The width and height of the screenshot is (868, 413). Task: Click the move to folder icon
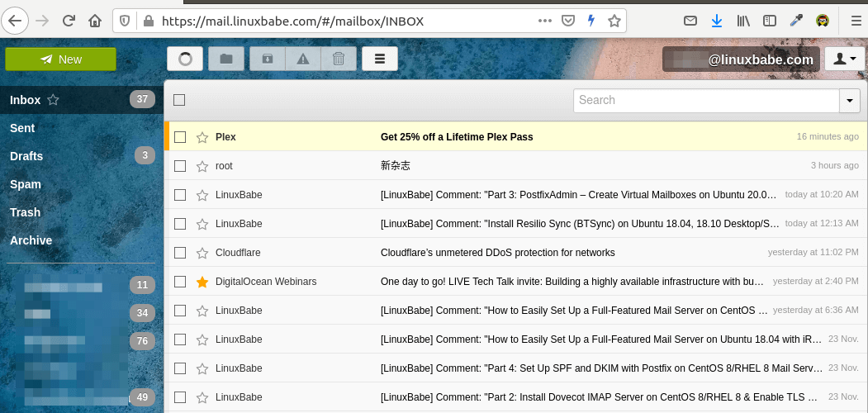pos(226,59)
